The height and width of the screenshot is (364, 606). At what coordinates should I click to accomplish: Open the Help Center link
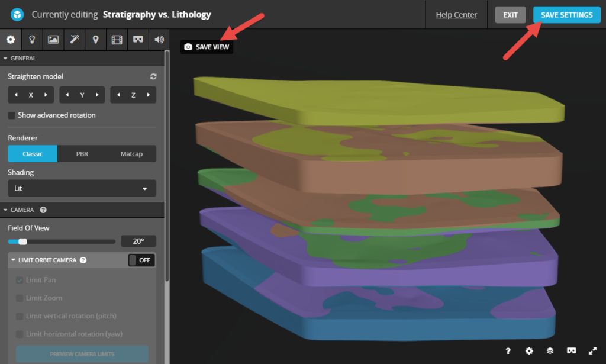456,15
